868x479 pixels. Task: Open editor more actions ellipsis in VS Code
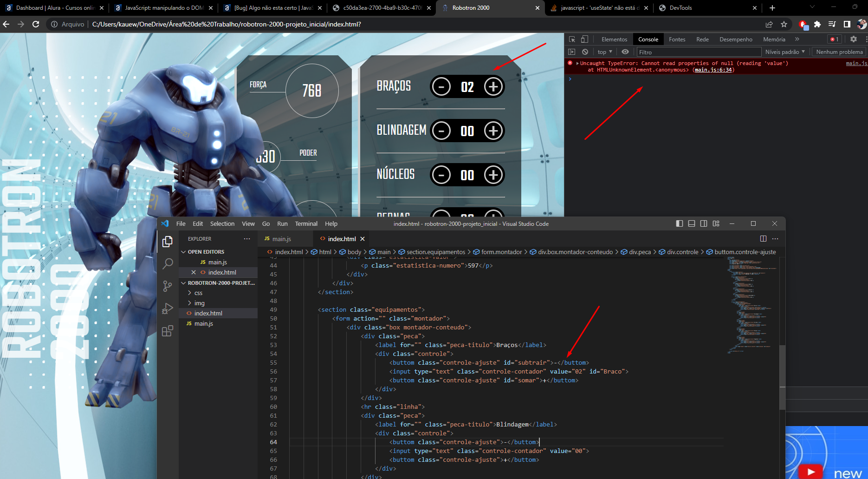pyautogui.click(x=775, y=239)
